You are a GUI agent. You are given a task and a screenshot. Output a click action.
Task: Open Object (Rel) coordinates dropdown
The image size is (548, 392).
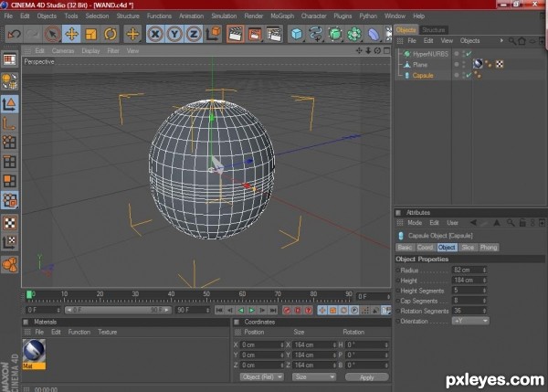coord(261,377)
